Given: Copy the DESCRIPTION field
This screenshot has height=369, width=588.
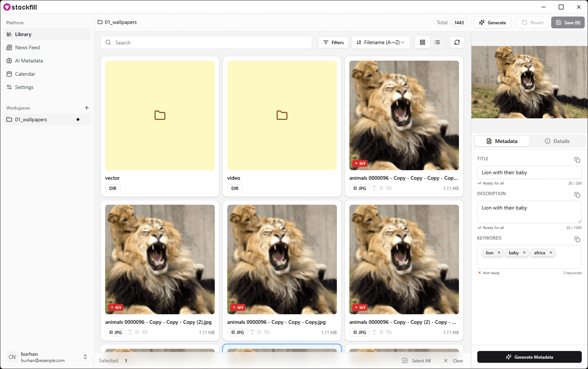Looking at the screenshot, I should [x=577, y=195].
